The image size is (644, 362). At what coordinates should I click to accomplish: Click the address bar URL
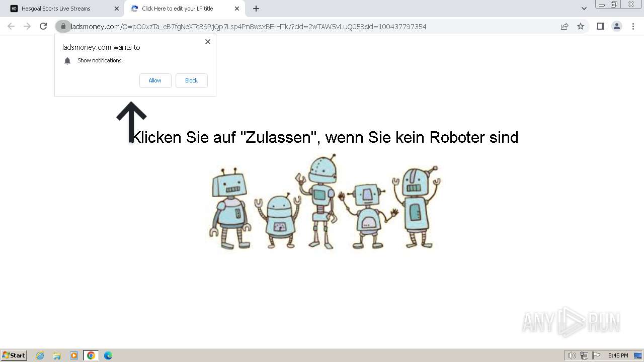[x=249, y=27]
